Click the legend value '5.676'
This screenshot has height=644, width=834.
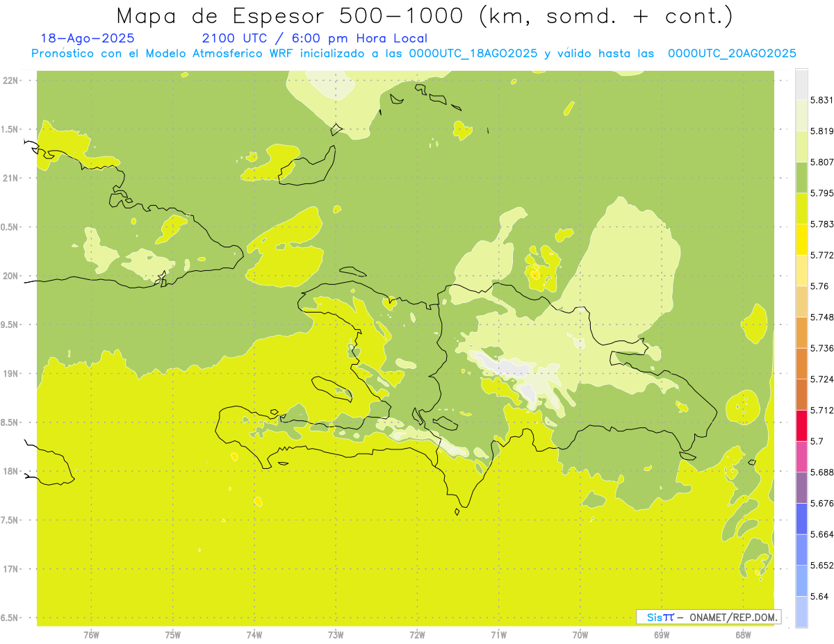point(821,504)
